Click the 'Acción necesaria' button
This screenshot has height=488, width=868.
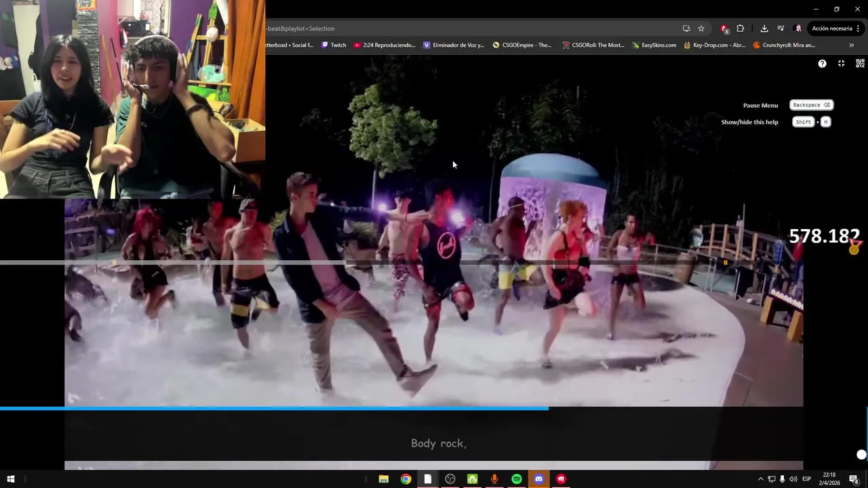(x=832, y=28)
